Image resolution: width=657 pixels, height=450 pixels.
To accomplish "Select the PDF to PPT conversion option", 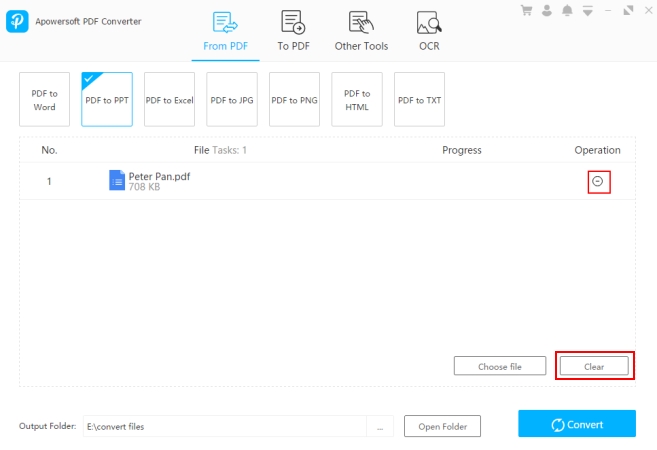I will point(107,99).
